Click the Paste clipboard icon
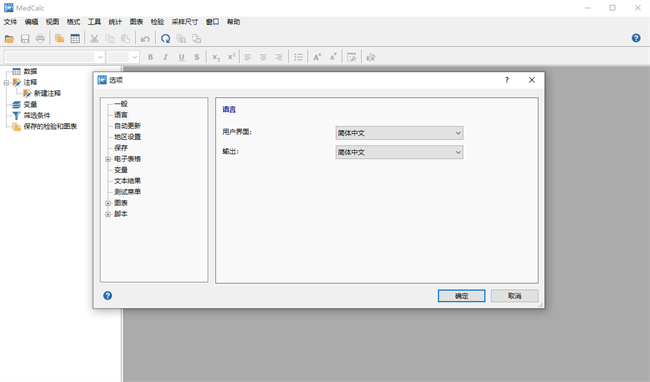 tap(125, 39)
